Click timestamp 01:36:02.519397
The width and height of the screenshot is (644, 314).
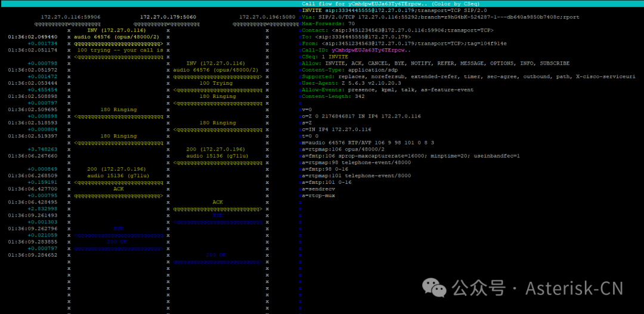click(x=32, y=137)
